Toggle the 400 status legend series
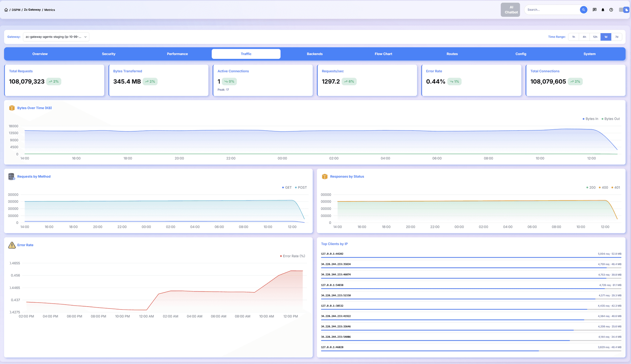This screenshot has width=631, height=364. 603,187
